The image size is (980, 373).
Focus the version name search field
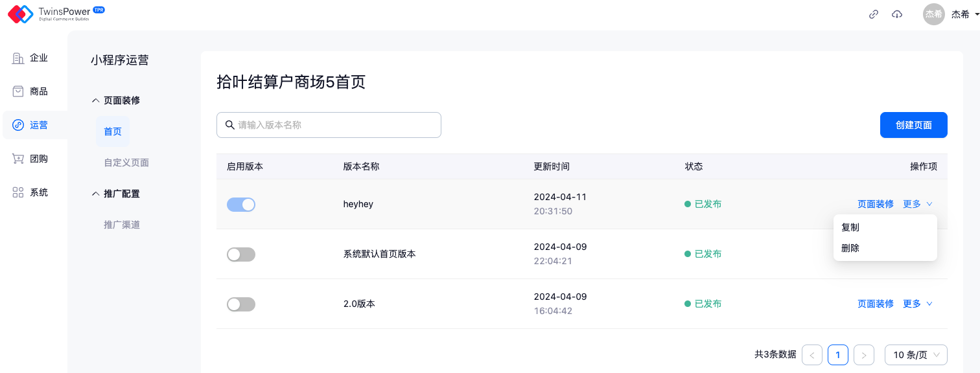[335, 125]
